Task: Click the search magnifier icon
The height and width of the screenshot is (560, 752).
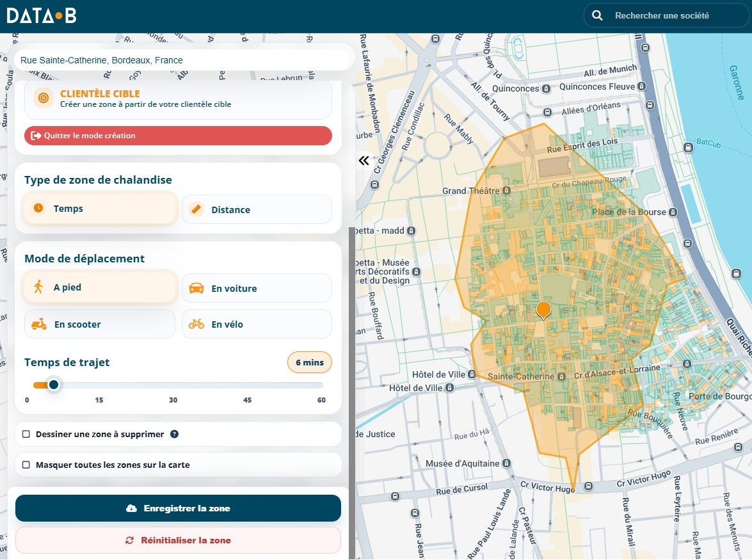Action: (x=597, y=15)
